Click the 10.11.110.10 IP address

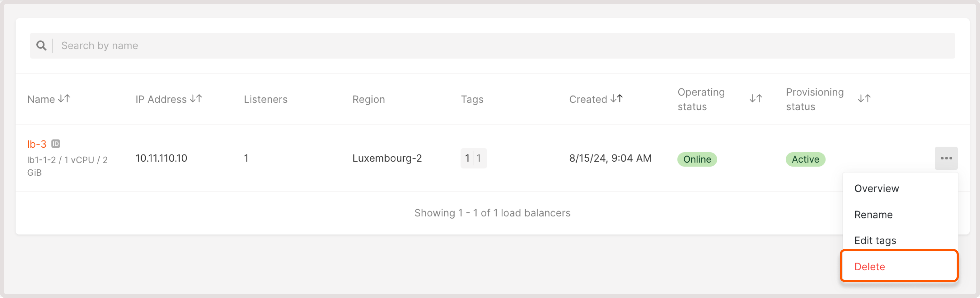click(161, 158)
